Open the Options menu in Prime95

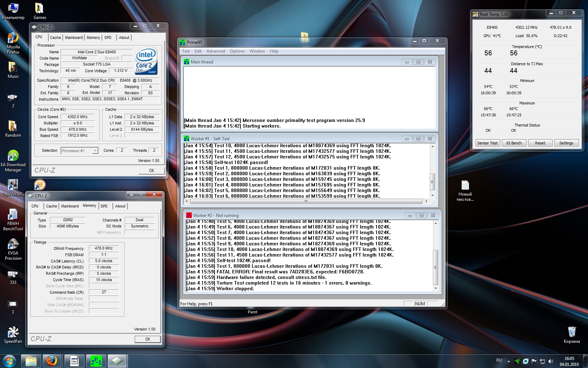coord(237,51)
